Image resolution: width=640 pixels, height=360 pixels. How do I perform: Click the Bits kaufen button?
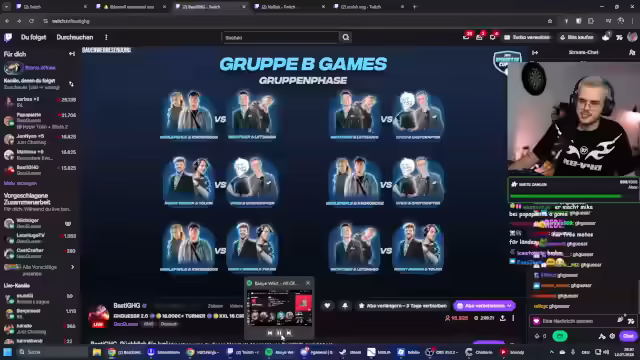point(577,37)
